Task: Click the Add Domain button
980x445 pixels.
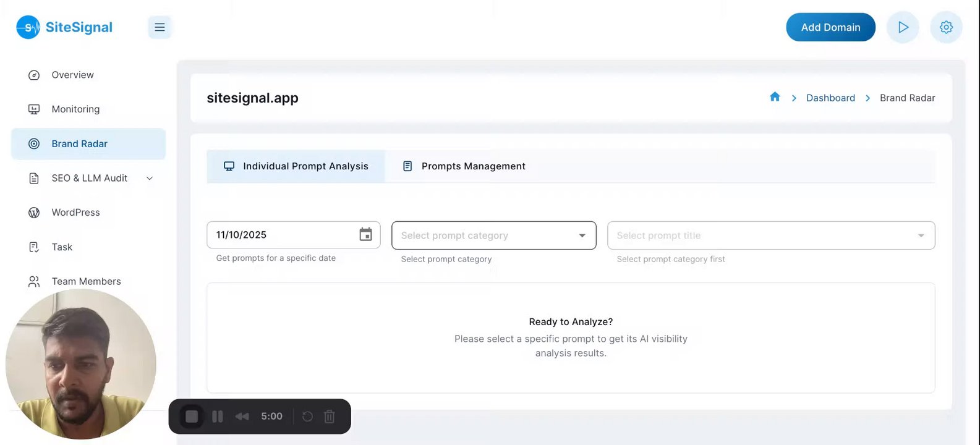Action: coord(830,27)
